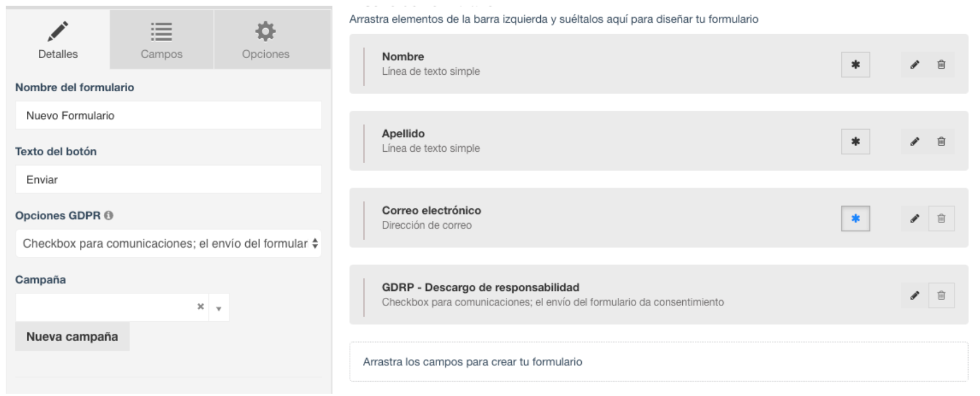Open the Opciones GDPR dropdown
This screenshot has width=980, height=396.
169,243
